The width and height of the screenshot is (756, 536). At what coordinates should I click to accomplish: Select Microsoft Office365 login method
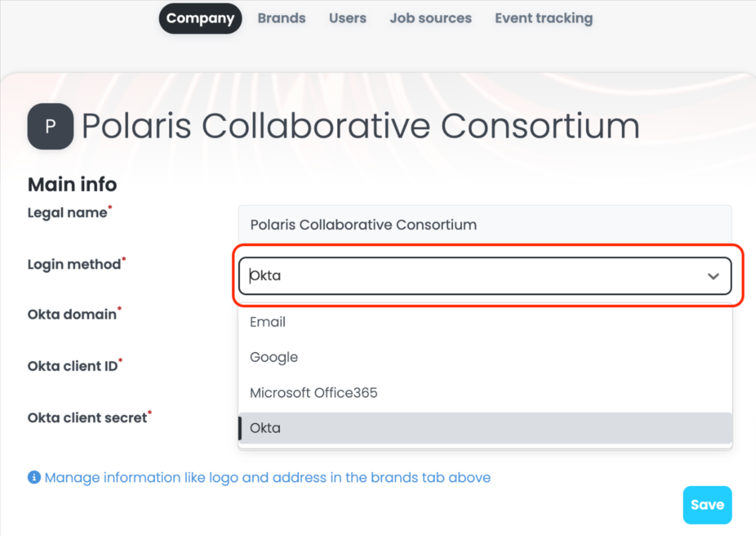(314, 392)
